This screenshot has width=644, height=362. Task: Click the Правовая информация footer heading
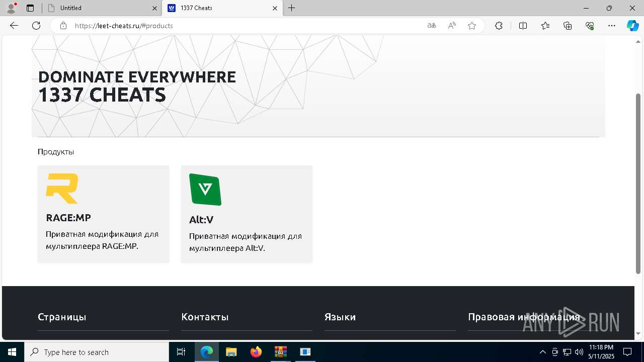click(x=524, y=317)
